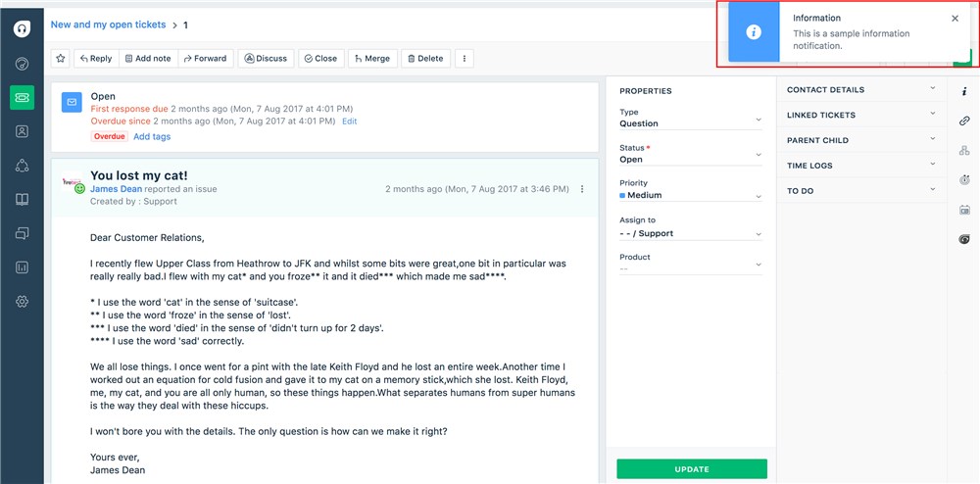Click the Delete button

(x=425, y=58)
